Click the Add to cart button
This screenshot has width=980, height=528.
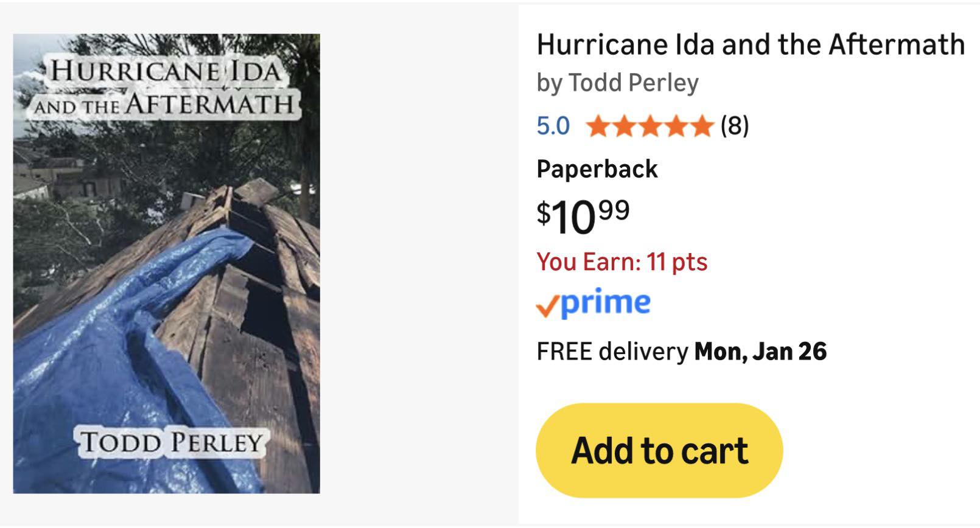click(659, 451)
